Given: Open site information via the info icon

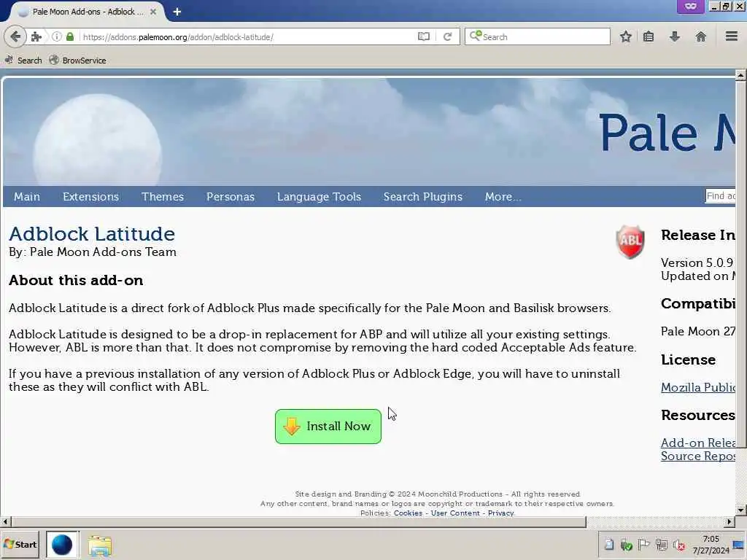Looking at the screenshot, I should point(57,36).
